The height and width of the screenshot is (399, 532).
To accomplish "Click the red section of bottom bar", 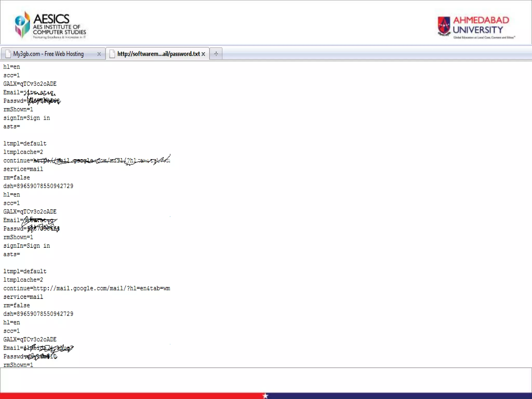I will [x=130, y=396].
